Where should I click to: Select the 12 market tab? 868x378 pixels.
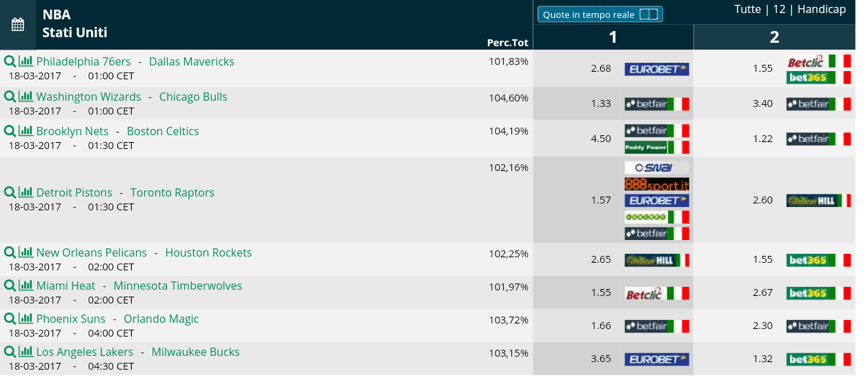tap(780, 10)
